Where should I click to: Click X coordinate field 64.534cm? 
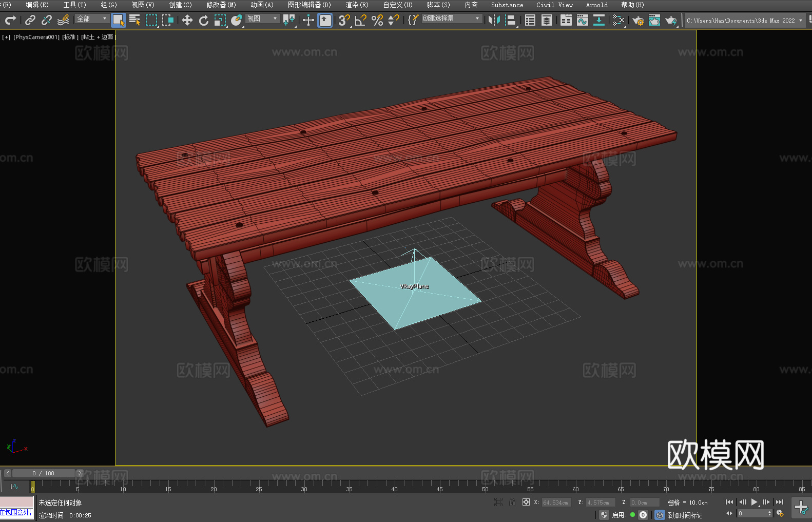556,502
